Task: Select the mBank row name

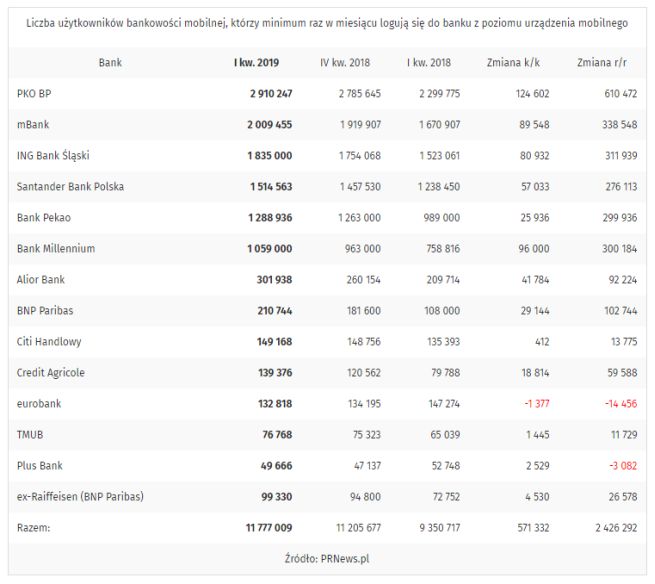Action: [33, 124]
